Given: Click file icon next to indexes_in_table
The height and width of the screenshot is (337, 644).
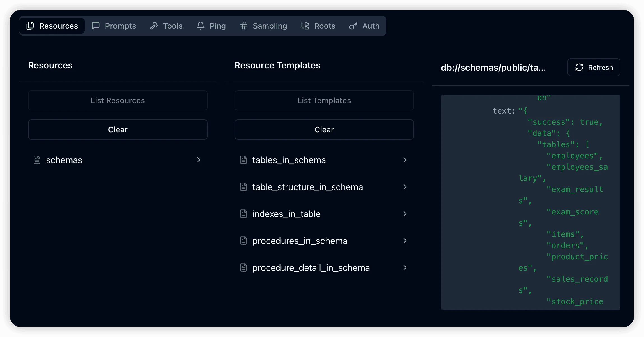Looking at the screenshot, I should pyautogui.click(x=244, y=214).
